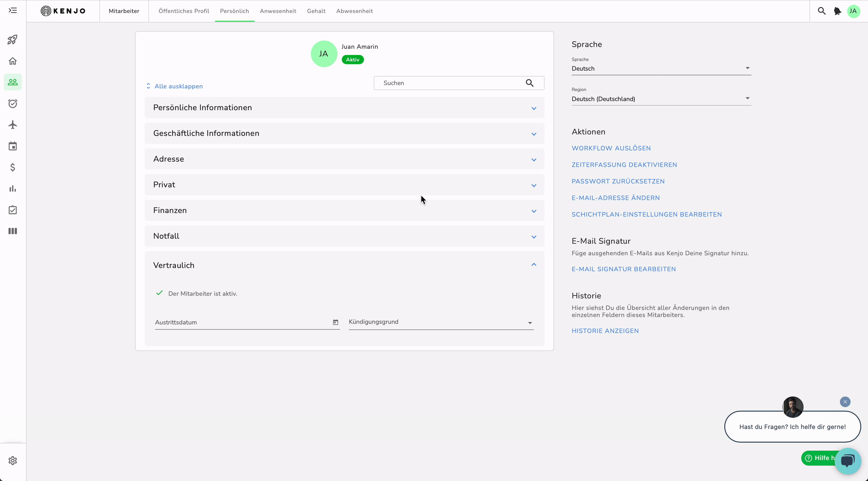Screen dimensions: 868x481
Task: Open the airplane absence icon in sidebar
Action: (x=13, y=125)
